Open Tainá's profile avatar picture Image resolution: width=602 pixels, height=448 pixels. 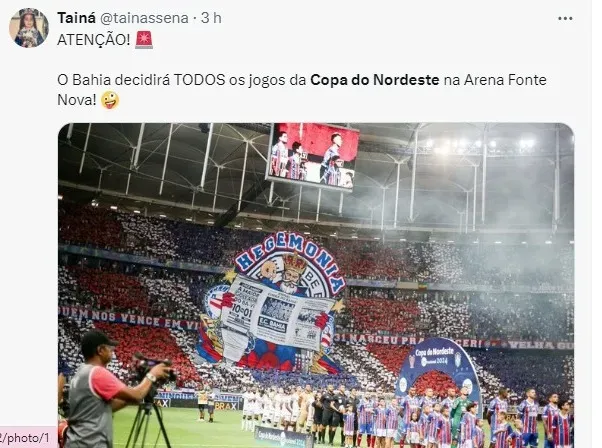click(x=29, y=28)
